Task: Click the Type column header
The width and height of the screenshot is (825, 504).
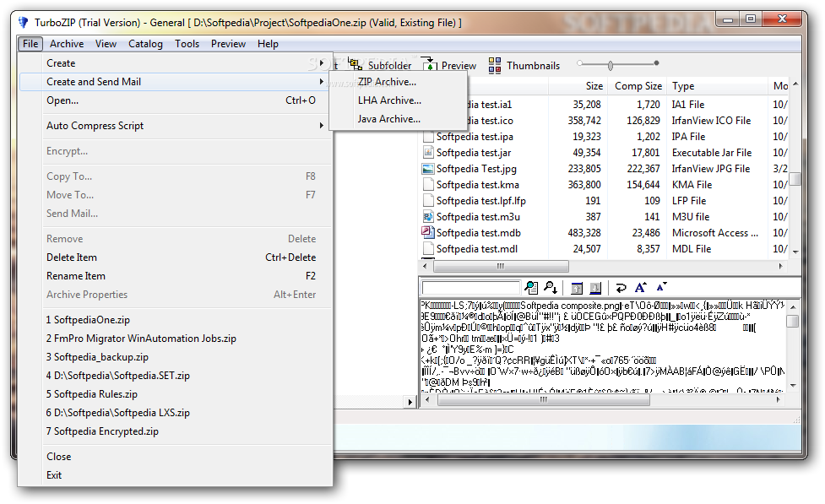Action: (717, 86)
